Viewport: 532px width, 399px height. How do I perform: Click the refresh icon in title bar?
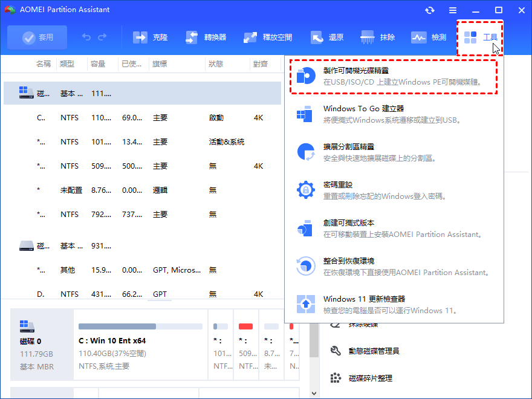[x=430, y=10]
